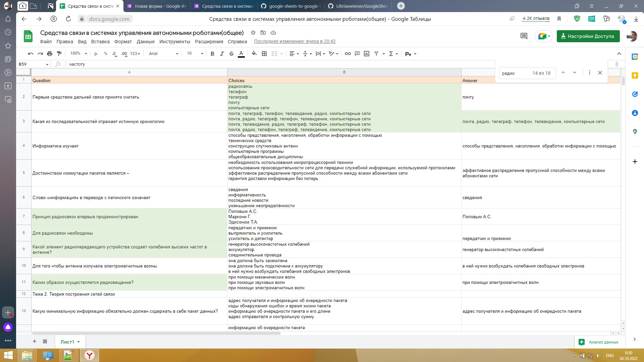Image resolution: width=644 pixels, height=362 pixels.
Task: Insert a link using the toolbar icon
Action: [x=347, y=54]
